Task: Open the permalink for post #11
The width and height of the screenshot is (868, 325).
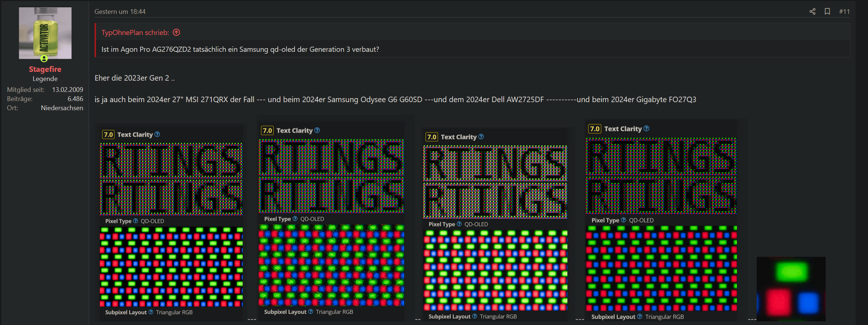Action: tap(844, 12)
